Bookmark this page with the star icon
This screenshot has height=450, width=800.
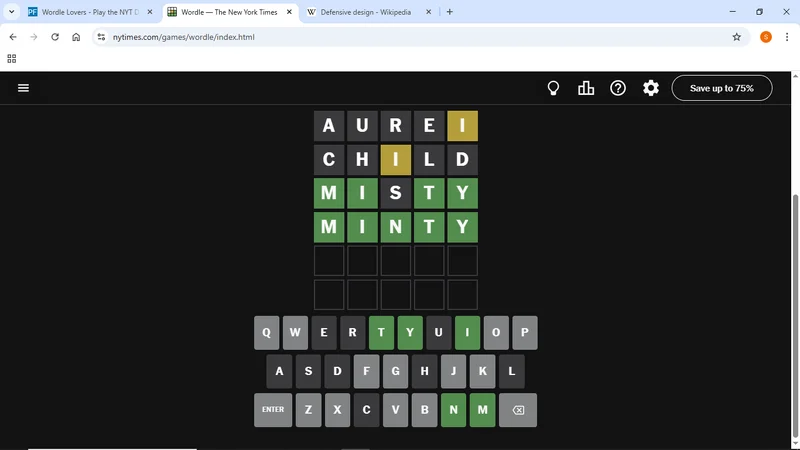[737, 37]
